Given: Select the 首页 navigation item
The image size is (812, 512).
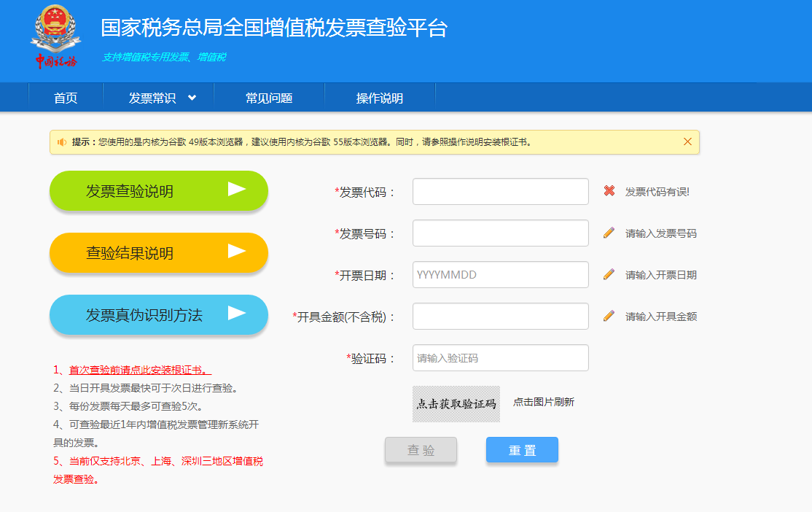Looking at the screenshot, I should pyautogui.click(x=65, y=96).
